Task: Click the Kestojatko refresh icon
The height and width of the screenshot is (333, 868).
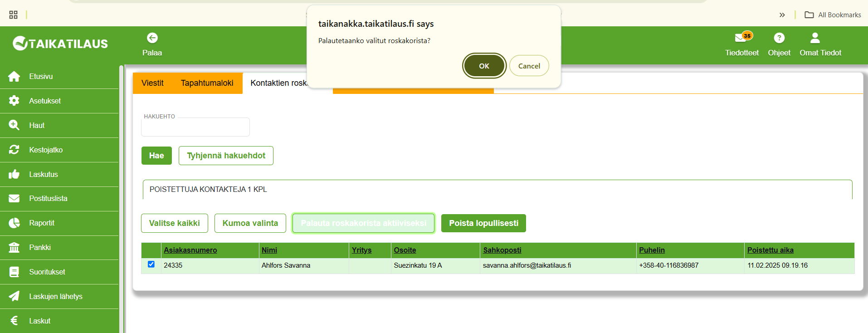Action: (14, 150)
